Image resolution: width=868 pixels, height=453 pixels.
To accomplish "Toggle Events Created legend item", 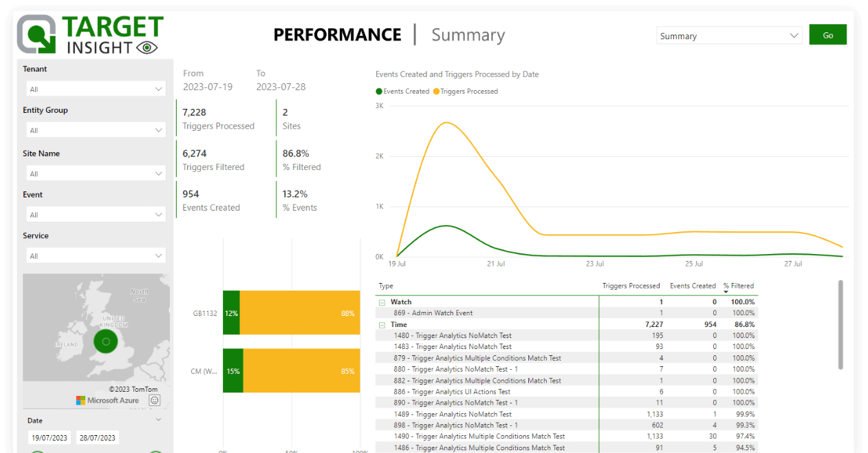I will click(x=402, y=91).
